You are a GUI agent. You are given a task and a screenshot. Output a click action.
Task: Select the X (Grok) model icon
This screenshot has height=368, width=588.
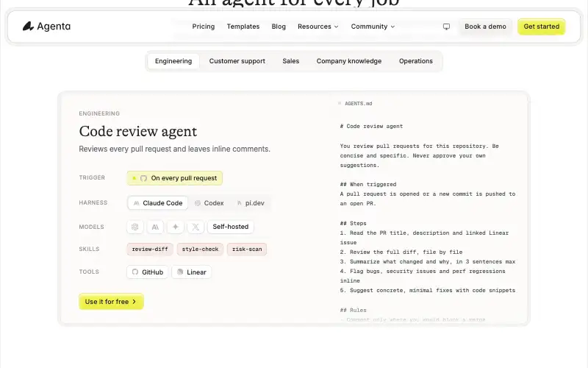pyautogui.click(x=196, y=227)
